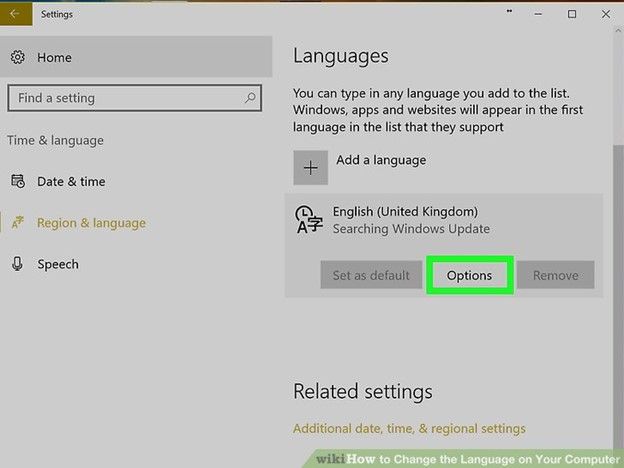Viewport: 624px width, 468px height.
Task: Close the Settings window
Action: pos(606,14)
